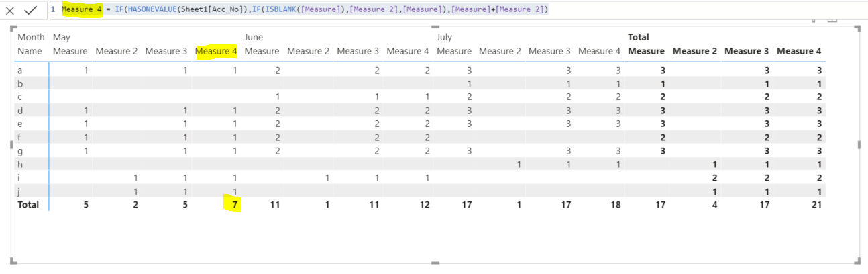Commit the formula with the checkmark icon
Viewport: 868px width, 274px height.
(31, 10)
